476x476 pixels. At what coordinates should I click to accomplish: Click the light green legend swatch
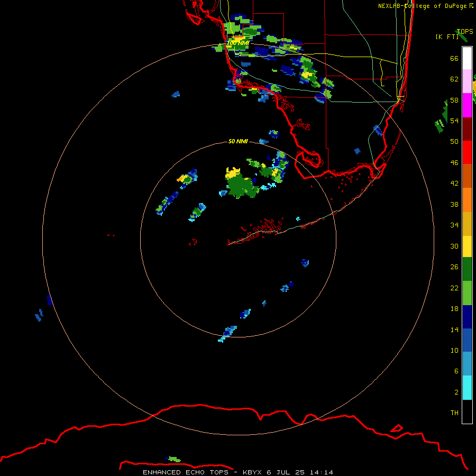[467, 293]
